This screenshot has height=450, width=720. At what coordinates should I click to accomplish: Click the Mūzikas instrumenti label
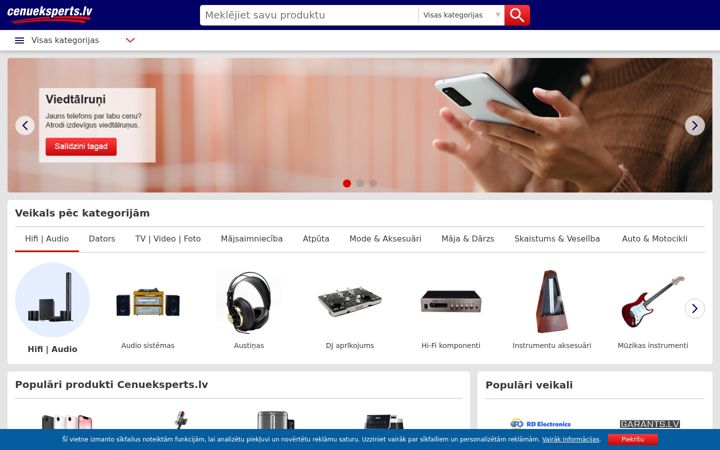652,346
